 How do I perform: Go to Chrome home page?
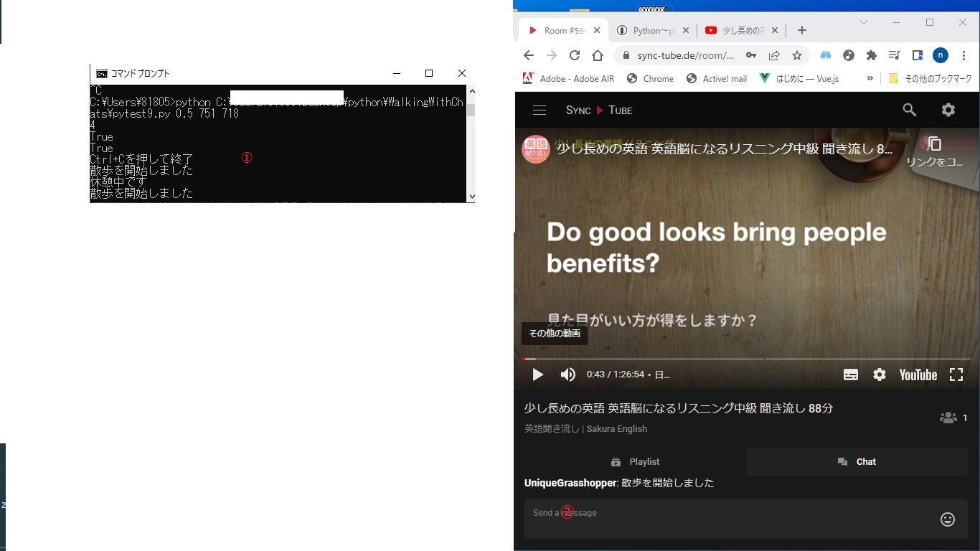click(598, 55)
